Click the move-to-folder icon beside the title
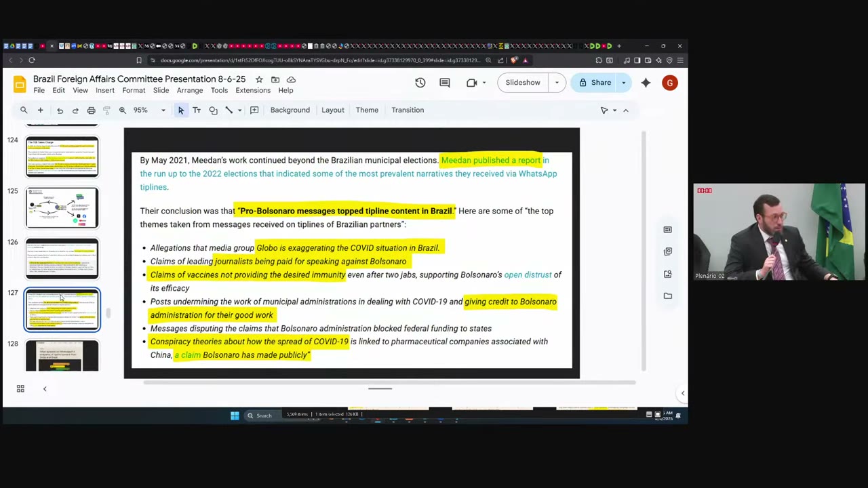Viewport: 868px width, 488px height. tap(275, 79)
